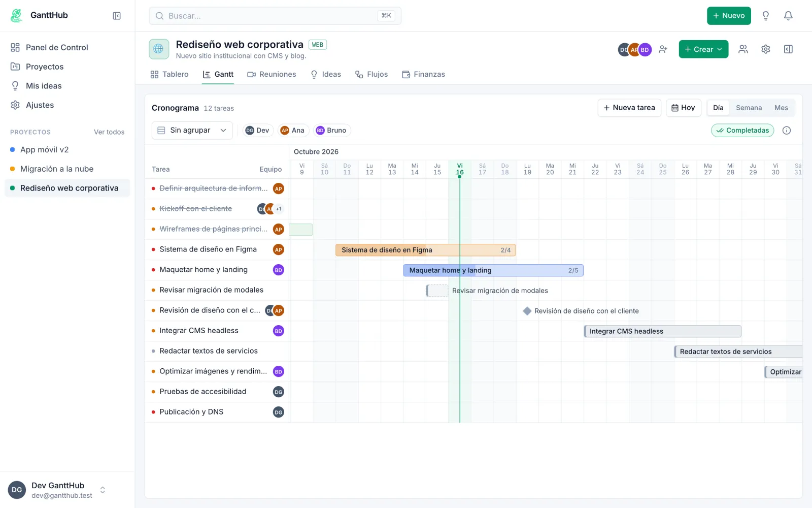Toggle the Completadas filter
812x508 pixels.
[742, 131]
